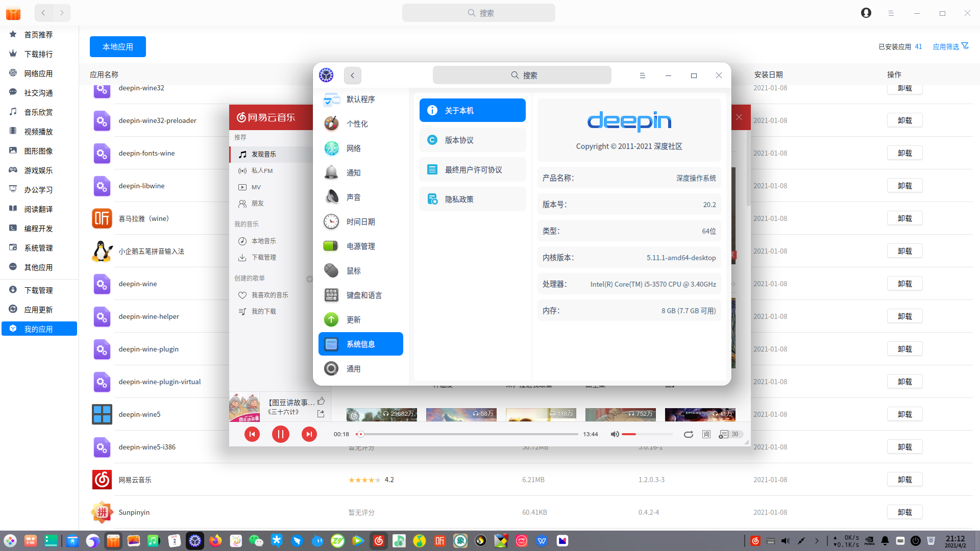980x551 pixels.
Task: Pause the music with the pause button
Action: [280, 434]
